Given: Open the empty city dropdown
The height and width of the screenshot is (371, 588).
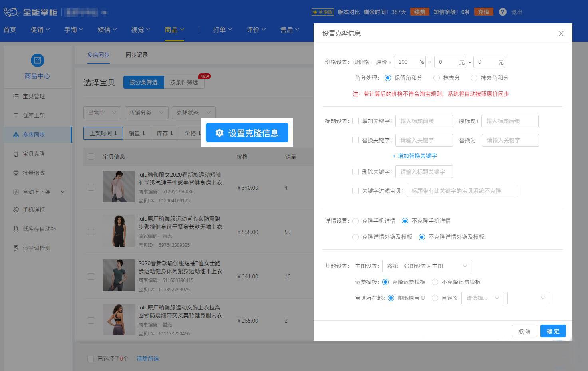Looking at the screenshot, I should [x=528, y=298].
